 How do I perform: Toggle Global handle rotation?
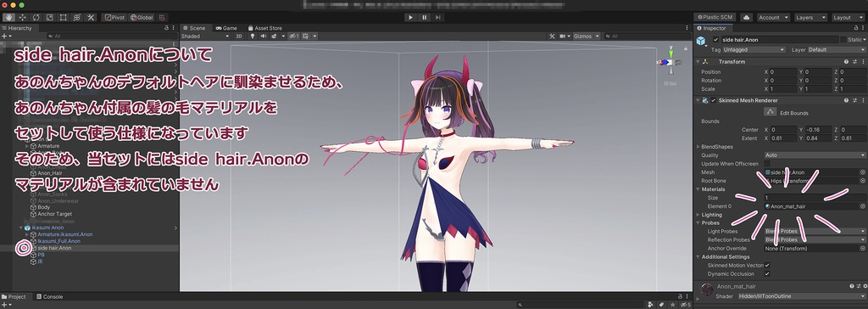tap(142, 17)
